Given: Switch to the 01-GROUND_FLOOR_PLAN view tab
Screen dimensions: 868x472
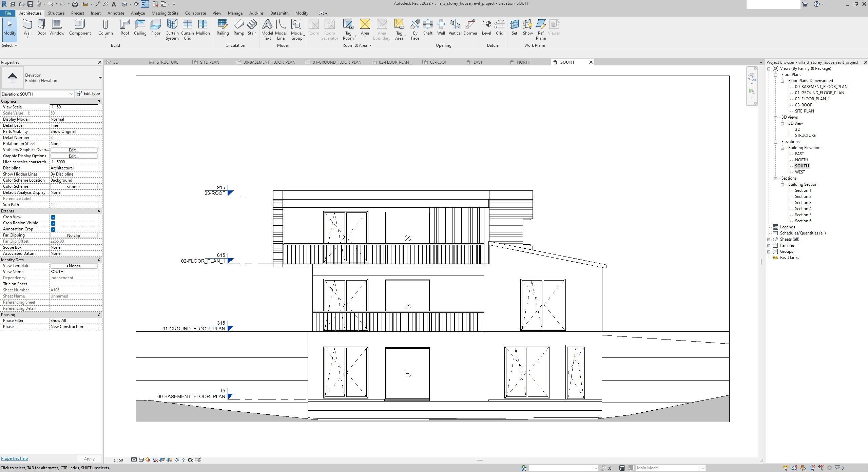Looking at the screenshot, I should coord(336,62).
